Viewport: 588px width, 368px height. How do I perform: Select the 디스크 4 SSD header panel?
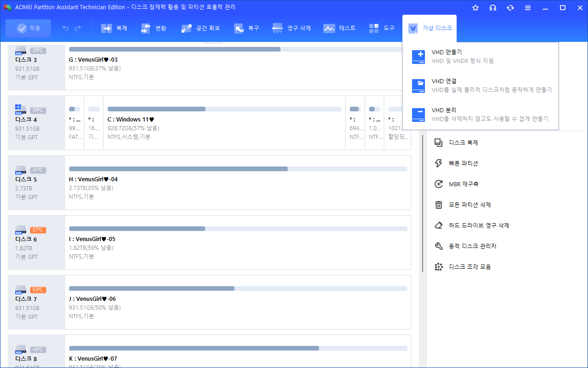[37, 123]
